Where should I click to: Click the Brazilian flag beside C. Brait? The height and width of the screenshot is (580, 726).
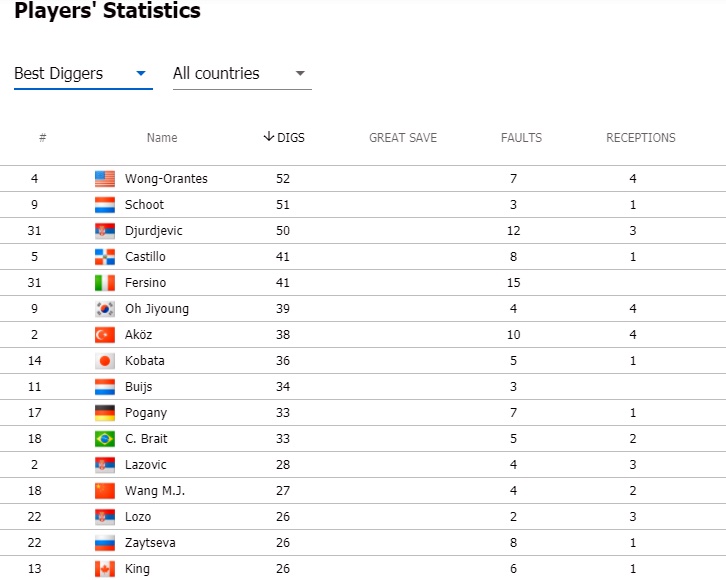coord(105,439)
